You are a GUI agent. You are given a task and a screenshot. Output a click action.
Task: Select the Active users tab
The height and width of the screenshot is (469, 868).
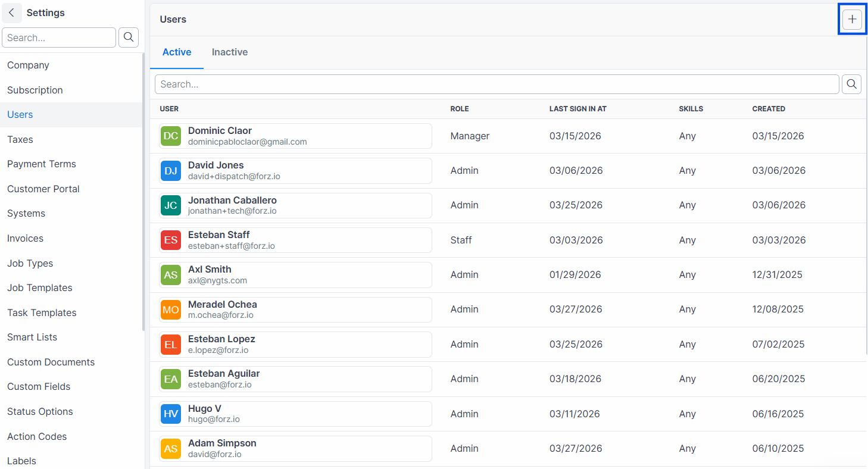coord(177,52)
